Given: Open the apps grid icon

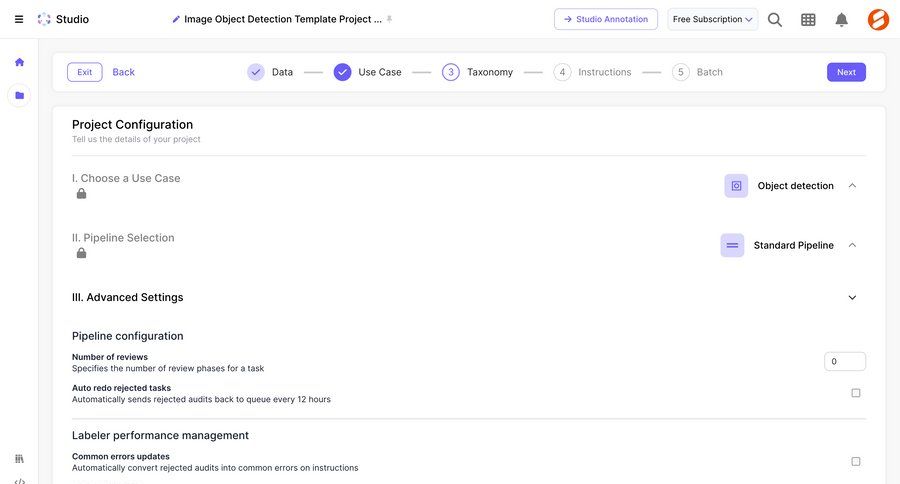Looking at the screenshot, I should tap(808, 19).
